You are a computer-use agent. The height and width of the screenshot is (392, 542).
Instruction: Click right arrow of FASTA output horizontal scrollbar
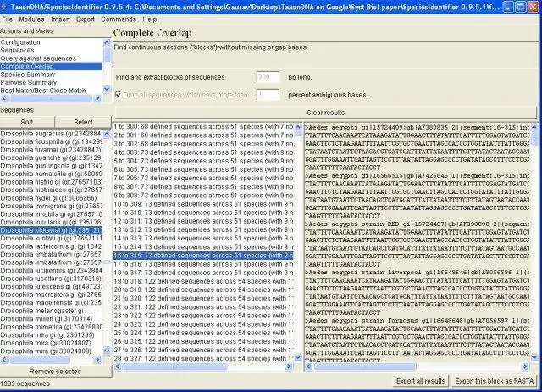point(525,367)
